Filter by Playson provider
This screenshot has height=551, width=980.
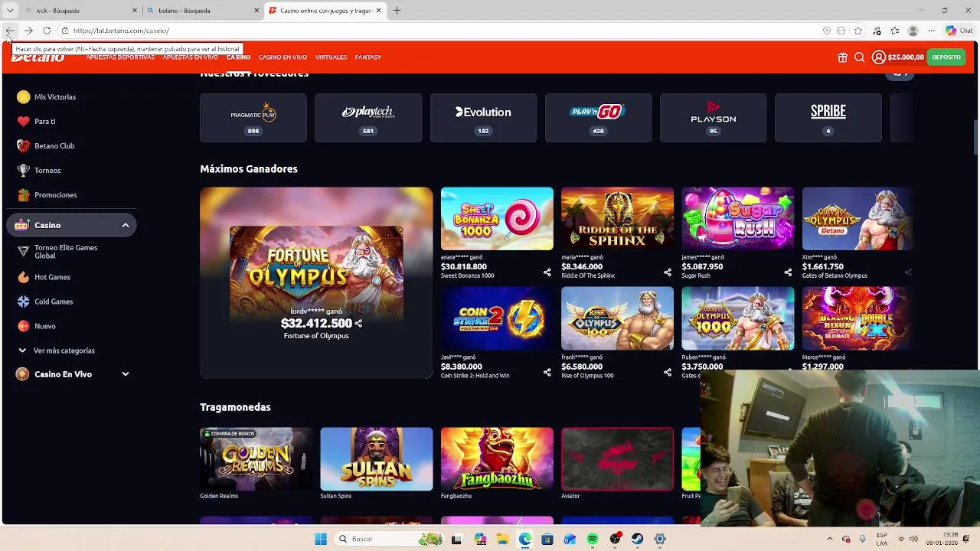[x=714, y=118]
